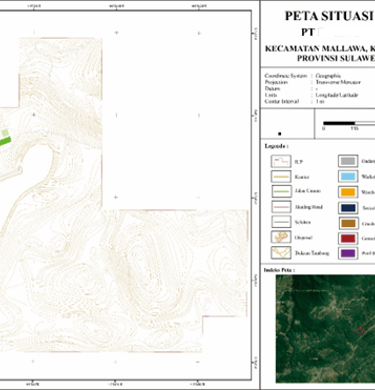This screenshot has width=375, height=390.
Task: Click the red site outline on satellite image
Action: 361,331
